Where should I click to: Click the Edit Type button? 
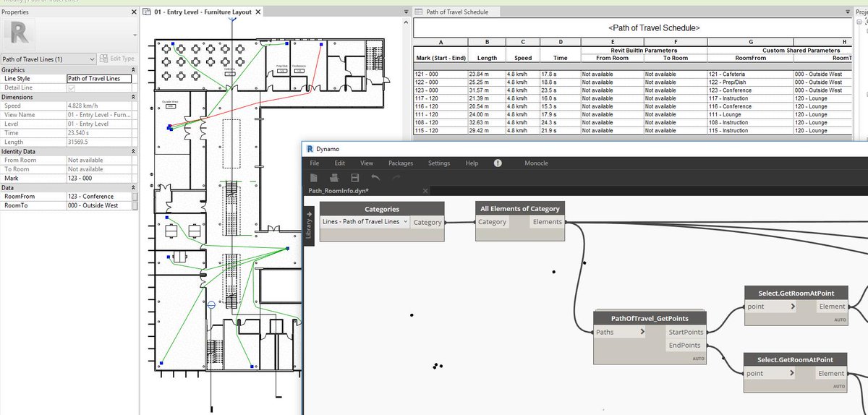point(117,59)
